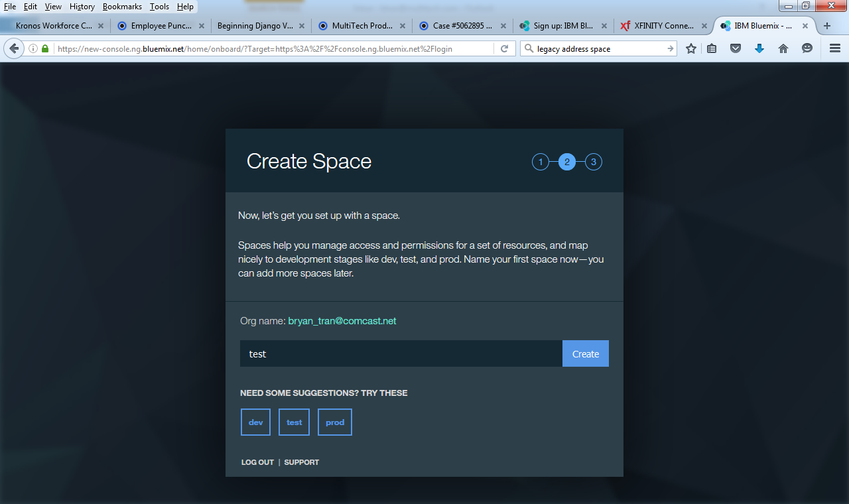Open the Bookmarks menu
This screenshot has width=849, height=504.
coord(122,7)
